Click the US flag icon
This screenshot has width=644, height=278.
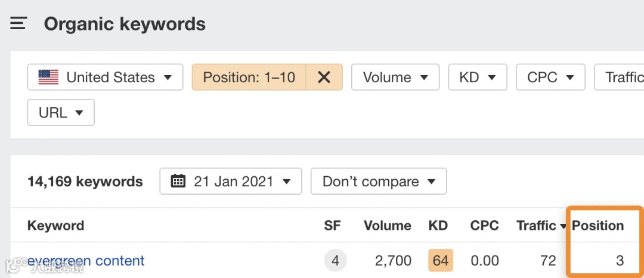48,77
